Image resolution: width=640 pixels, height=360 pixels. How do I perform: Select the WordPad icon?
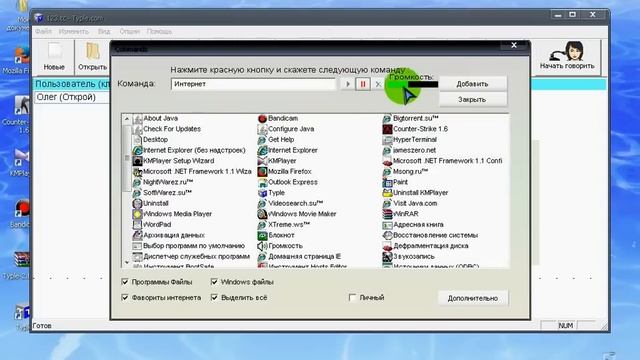(138, 224)
